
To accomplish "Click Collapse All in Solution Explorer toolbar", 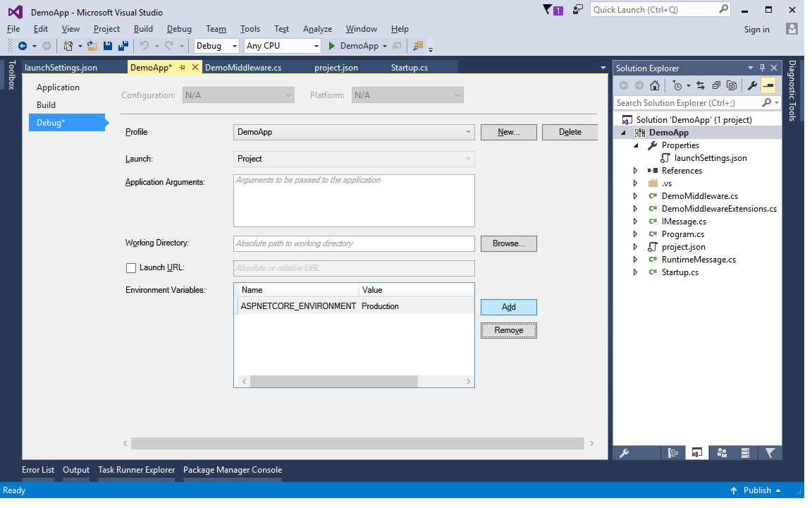I will [x=716, y=85].
